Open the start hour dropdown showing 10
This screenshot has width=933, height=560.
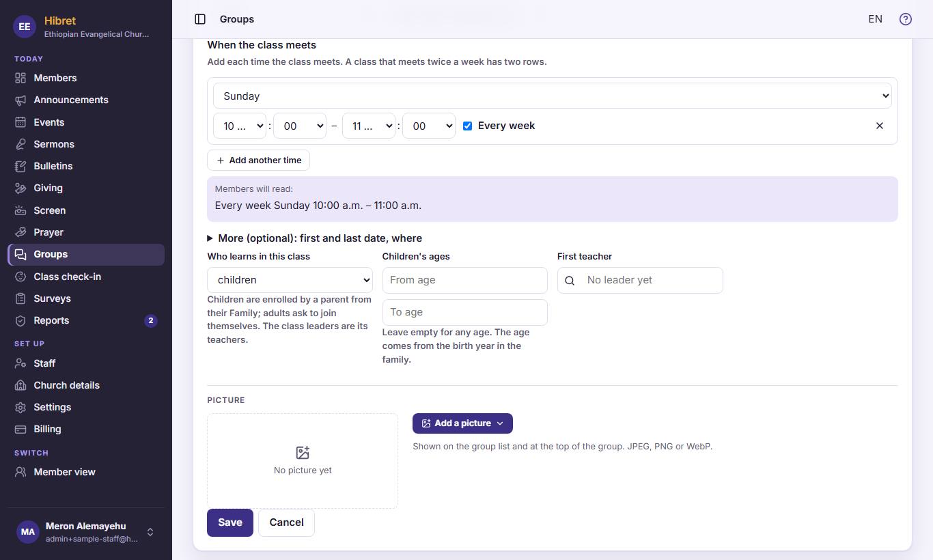240,126
